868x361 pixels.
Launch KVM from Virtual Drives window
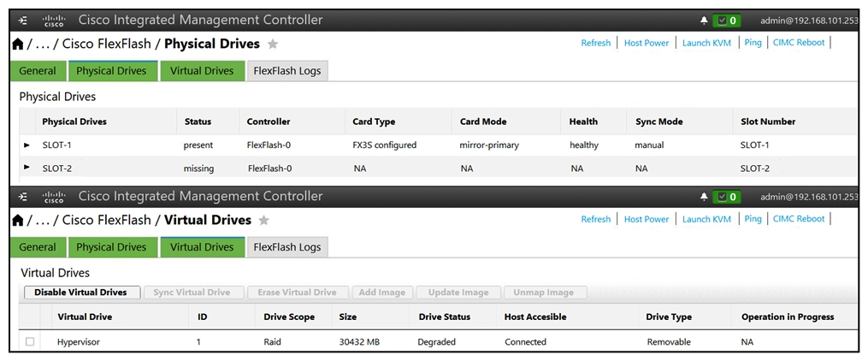706,219
